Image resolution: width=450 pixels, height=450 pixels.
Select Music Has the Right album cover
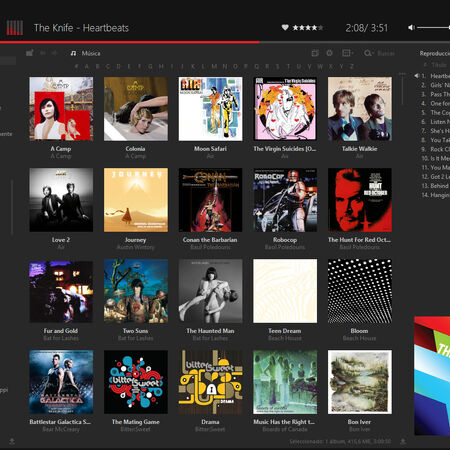pyautogui.click(x=285, y=382)
